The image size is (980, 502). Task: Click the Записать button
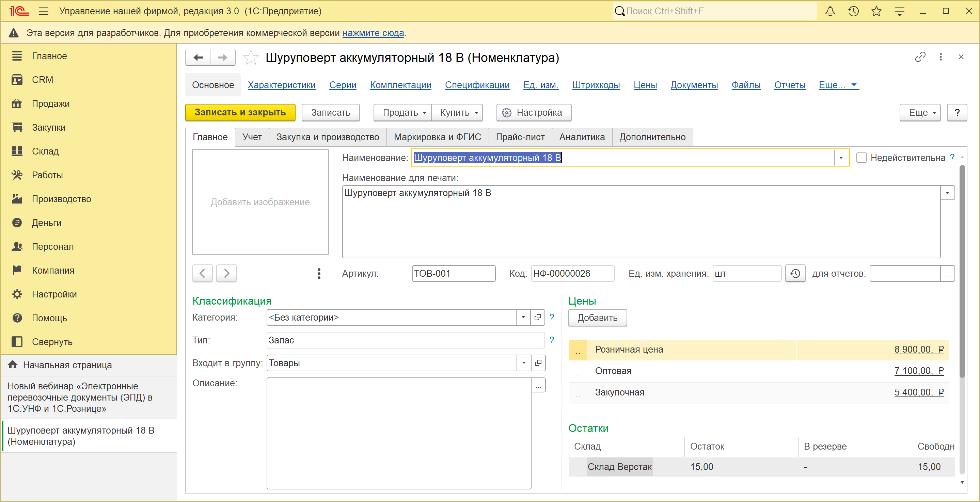331,113
